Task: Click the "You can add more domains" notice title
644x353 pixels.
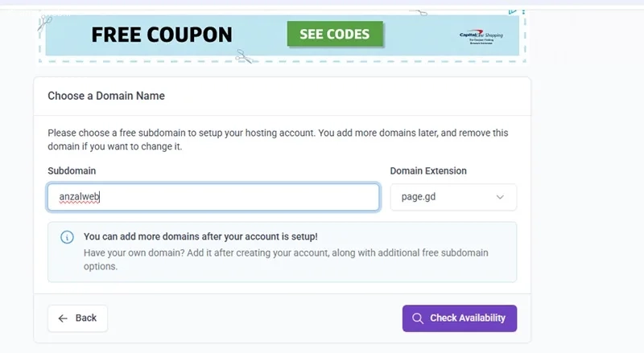Action: [200, 237]
